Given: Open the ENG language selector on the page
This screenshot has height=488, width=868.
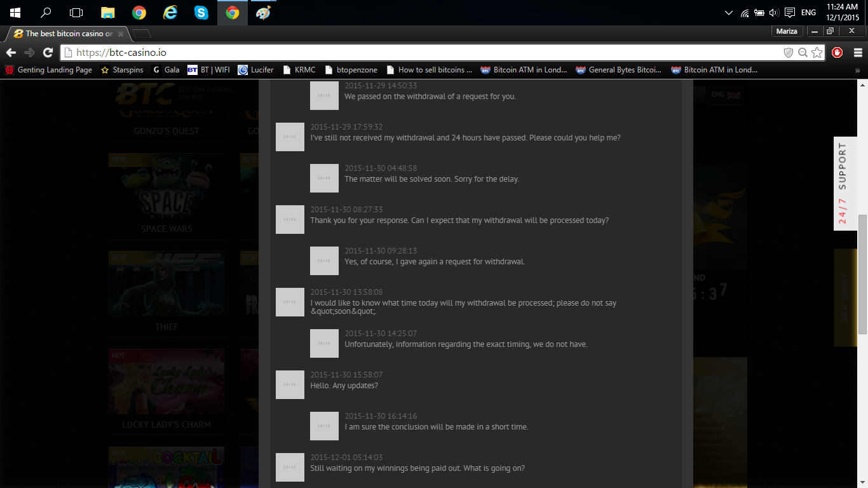Looking at the screenshot, I should tap(725, 95).
